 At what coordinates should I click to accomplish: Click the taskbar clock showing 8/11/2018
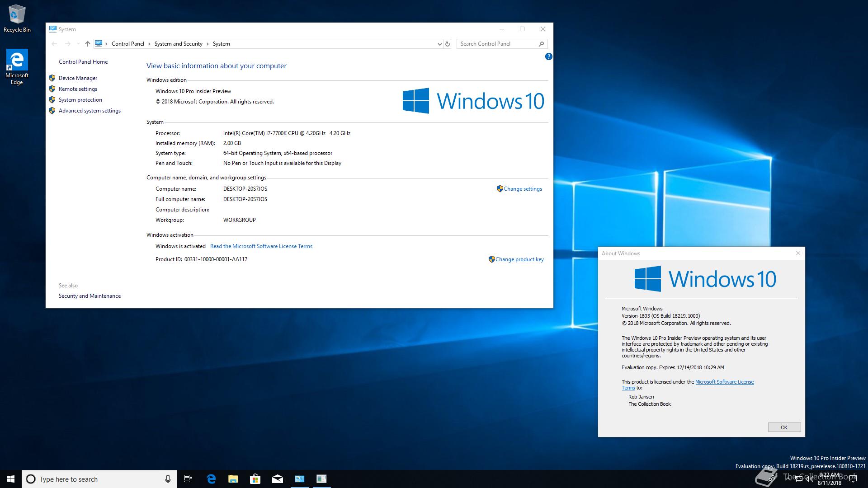pyautogui.click(x=829, y=479)
